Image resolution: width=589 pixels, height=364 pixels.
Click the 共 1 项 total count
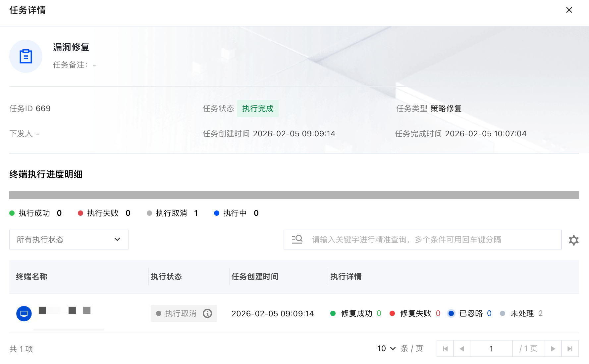coord(21,349)
